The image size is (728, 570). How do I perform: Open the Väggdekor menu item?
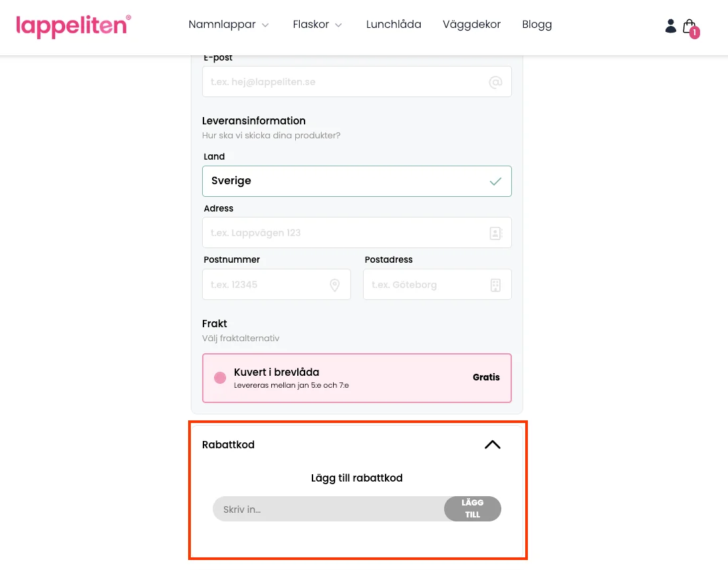tap(471, 25)
